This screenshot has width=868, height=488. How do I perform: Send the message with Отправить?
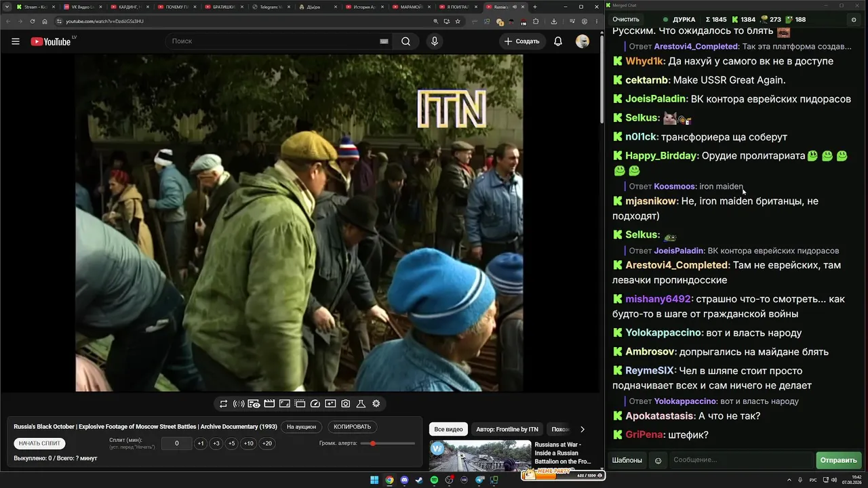839,461
